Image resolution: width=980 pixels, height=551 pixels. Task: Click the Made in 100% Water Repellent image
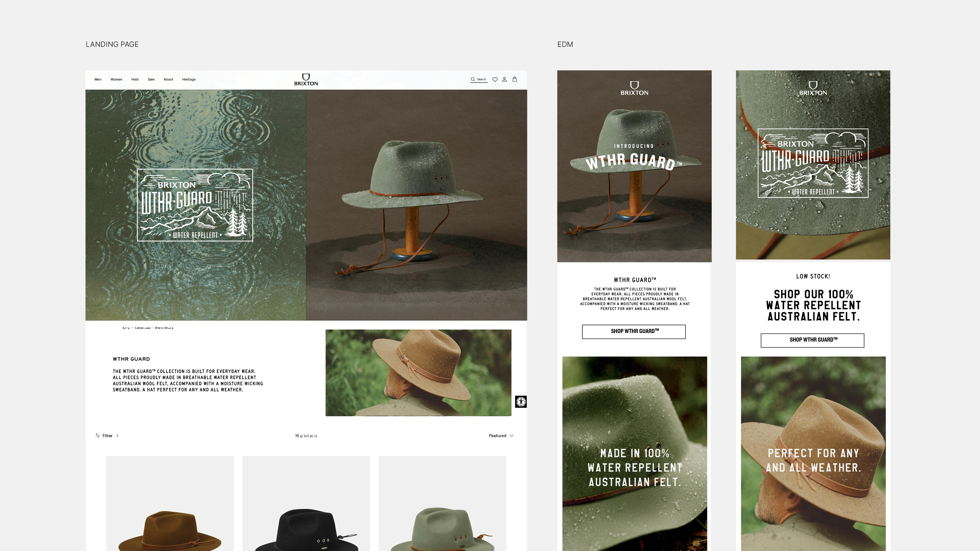click(x=635, y=454)
